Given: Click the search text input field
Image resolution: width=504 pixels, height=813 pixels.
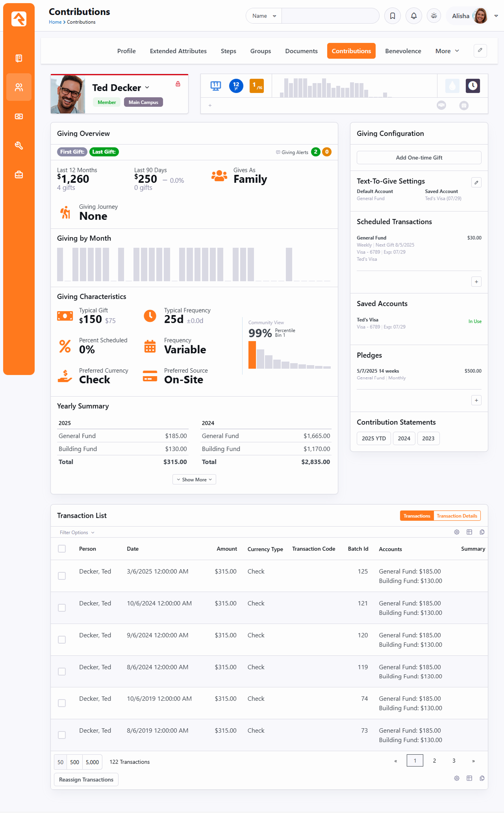Looking at the screenshot, I should 330,16.
